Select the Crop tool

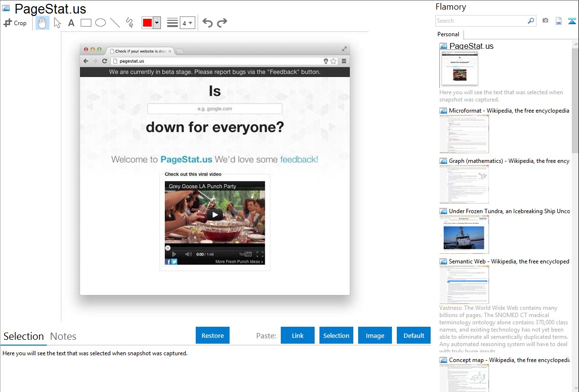click(x=15, y=23)
